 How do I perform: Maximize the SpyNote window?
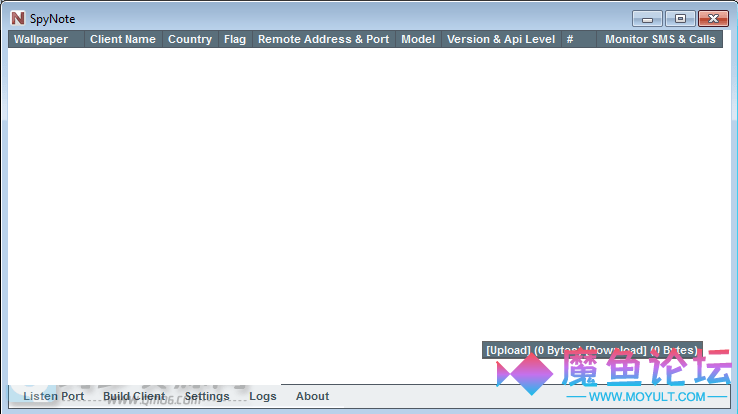(x=680, y=19)
